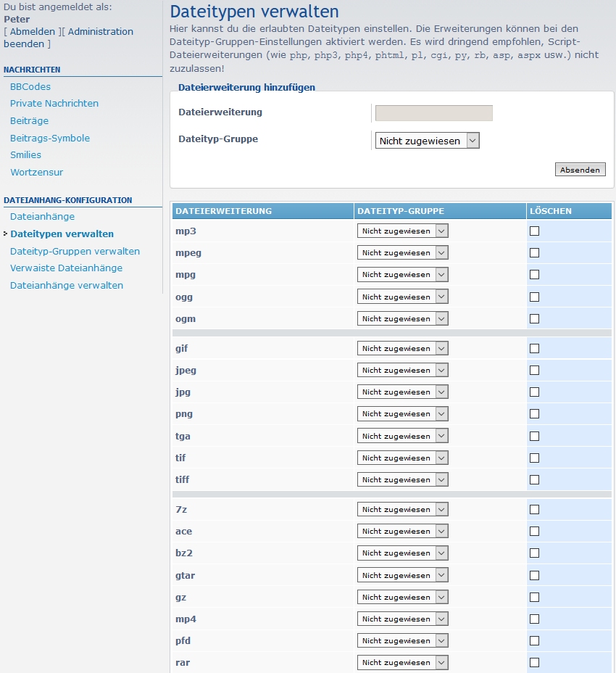The image size is (616, 673).
Task: Tick the delete checkbox for 7z
Action: (534, 510)
